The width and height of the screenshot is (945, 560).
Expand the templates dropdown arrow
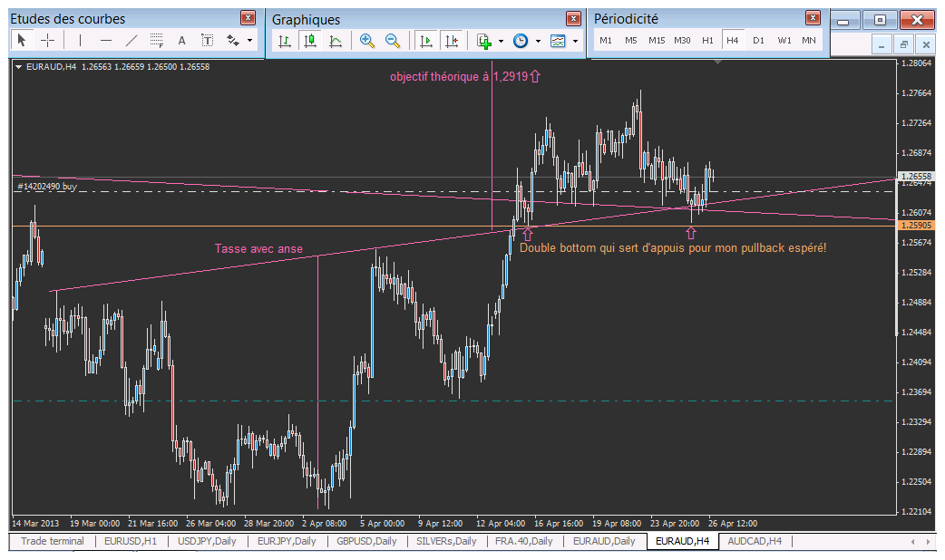576,41
